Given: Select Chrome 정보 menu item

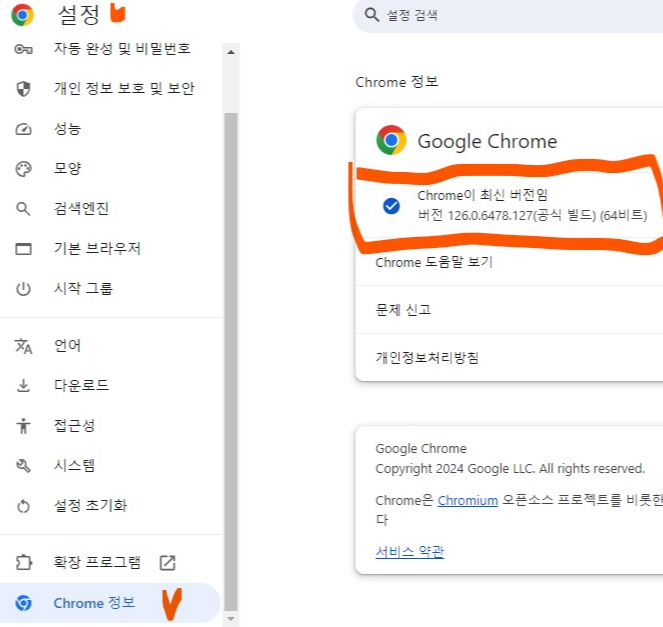Looking at the screenshot, I should 110,603.
